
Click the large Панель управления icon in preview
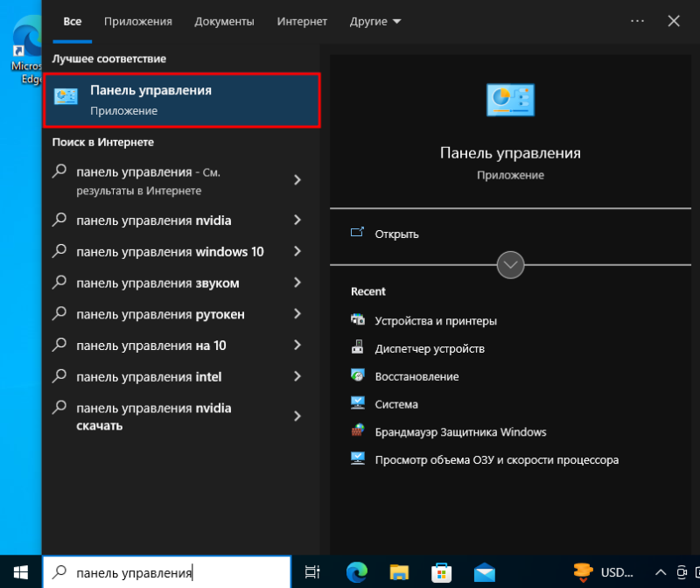click(510, 100)
